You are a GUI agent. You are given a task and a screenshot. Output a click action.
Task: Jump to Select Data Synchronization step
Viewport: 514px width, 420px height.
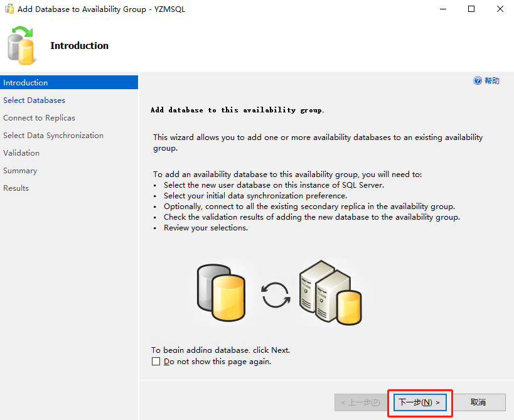[x=53, y=136]
